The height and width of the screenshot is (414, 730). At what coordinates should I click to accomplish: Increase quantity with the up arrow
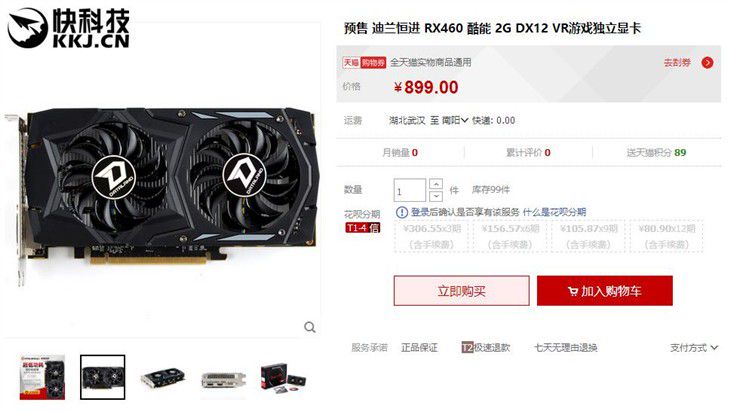point(436,183)
